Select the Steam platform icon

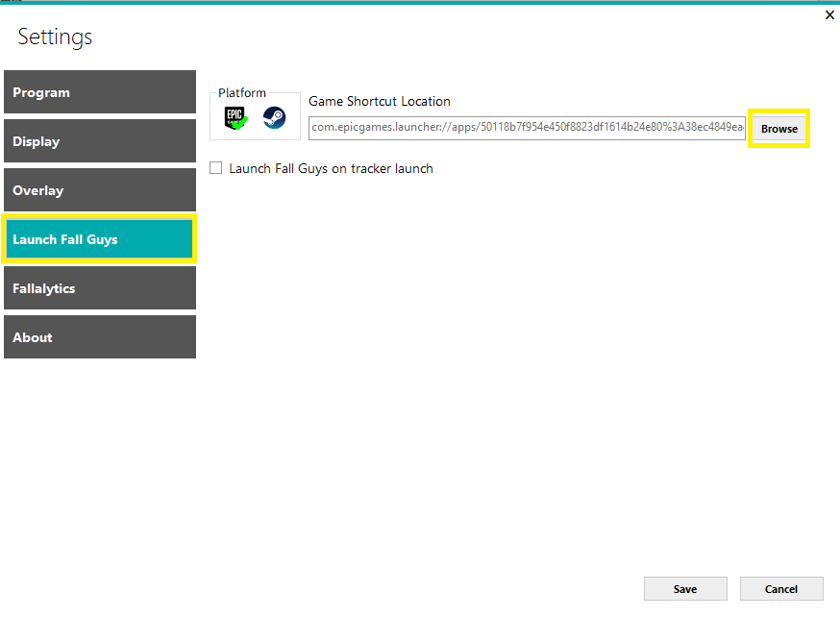click(274, 118)
